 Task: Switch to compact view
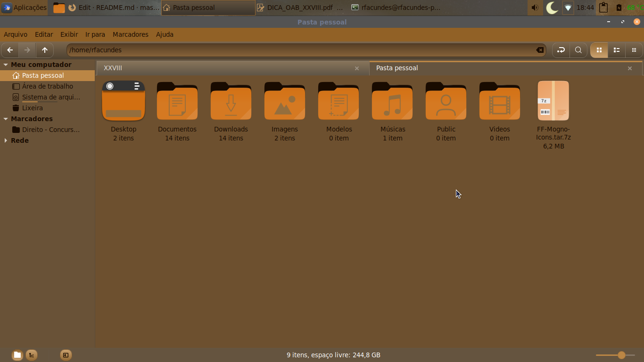click(x=634, y=50)
